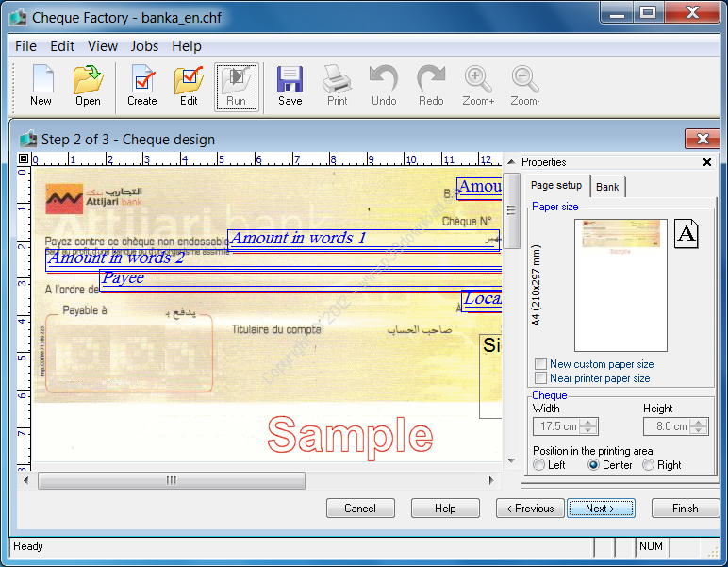
Task: Increase cheque Height with up arrow
Action: 698,422
